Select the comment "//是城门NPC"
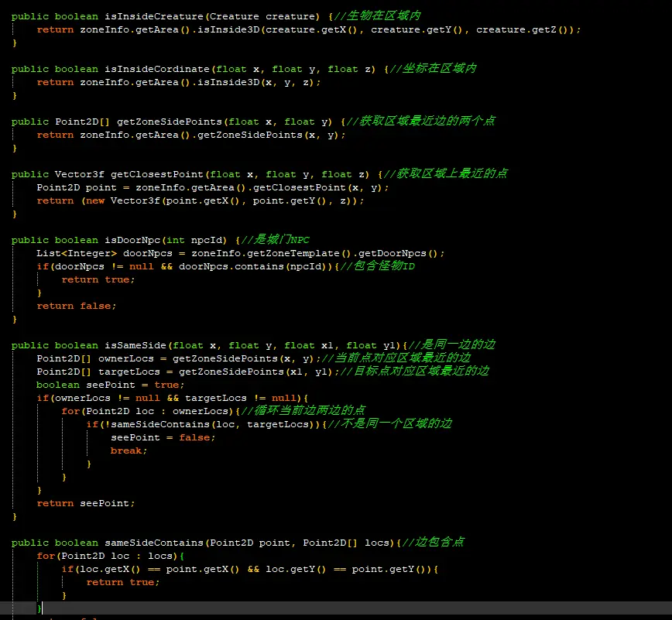The height and width of the screenshot is (620, 672). click(276, 239)
